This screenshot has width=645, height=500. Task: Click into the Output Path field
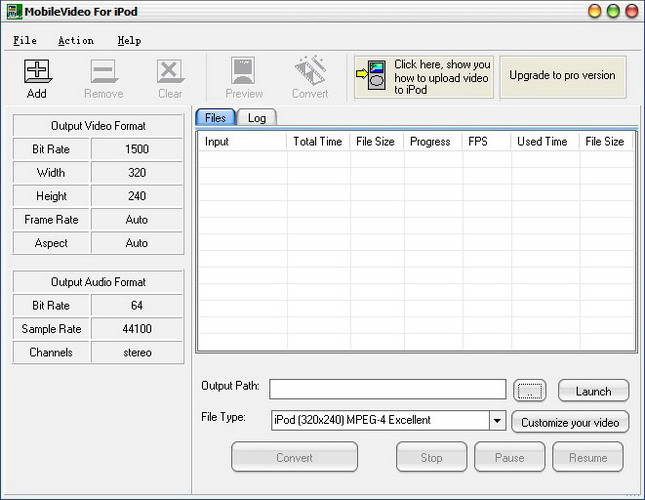tap(387, 389)
